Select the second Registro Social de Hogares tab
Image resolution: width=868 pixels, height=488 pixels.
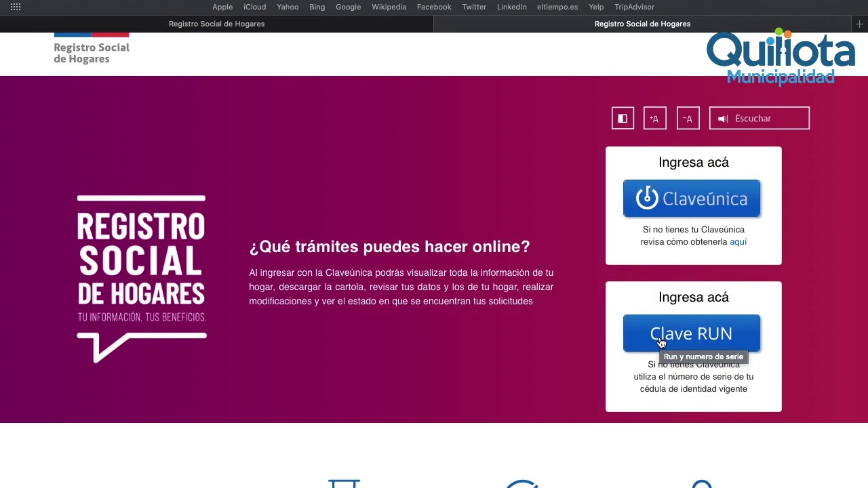[x=642, y=24]
